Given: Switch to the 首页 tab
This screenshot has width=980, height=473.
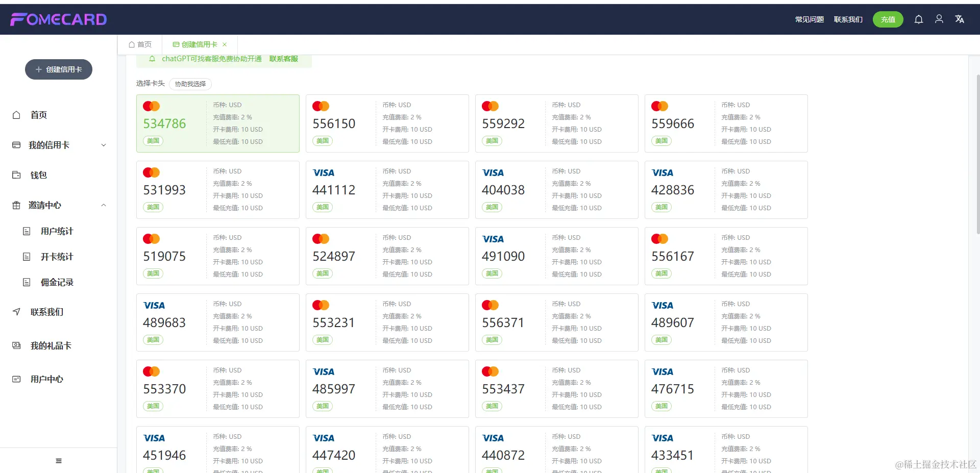Looking at the screenshot, I should [x=140, y=44].
